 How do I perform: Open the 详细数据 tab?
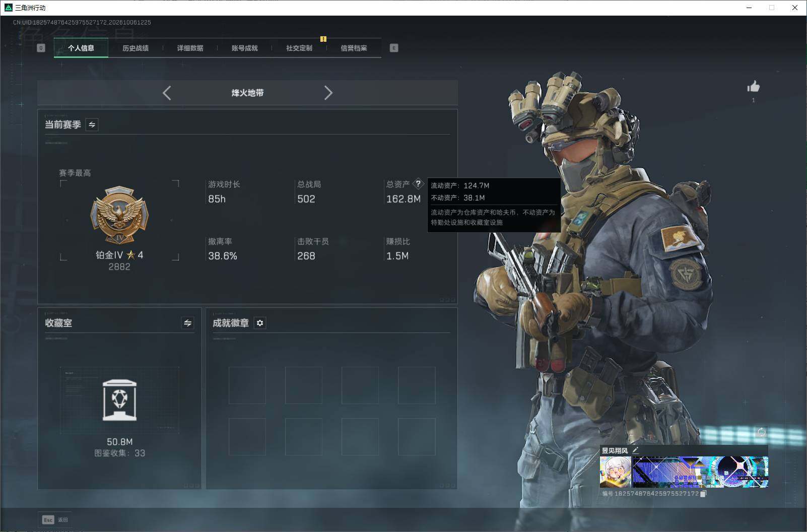coord(190,48)
